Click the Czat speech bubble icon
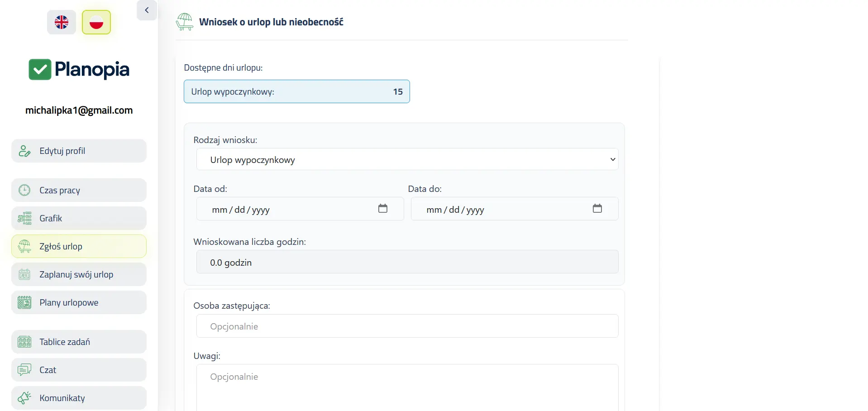Image resolution: width=868 pixels, height=411 pixels. pyautogui.click(x=24, y=370)
